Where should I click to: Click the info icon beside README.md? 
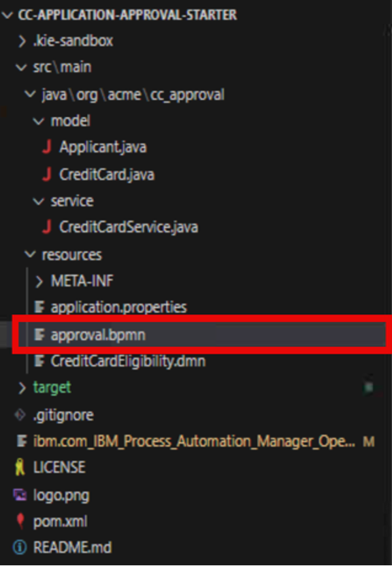pyautogui.click(x=20, y=548)
